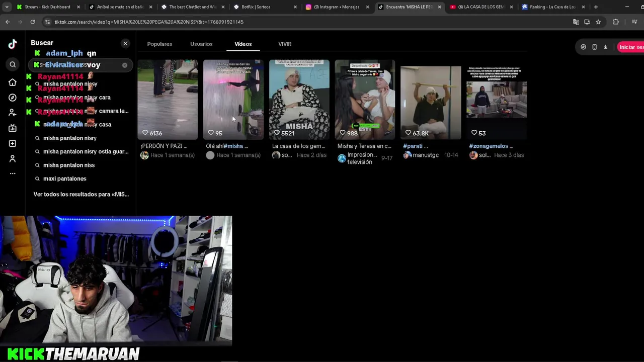Switch to the Ranking - La Casa de Los tab

[x=552, y=7]
